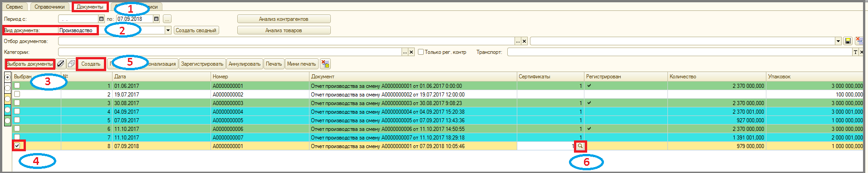The image size is (868, 173).
Task: Select cell A0000000007
Action: pyautogui.click(x=260, y=137)
